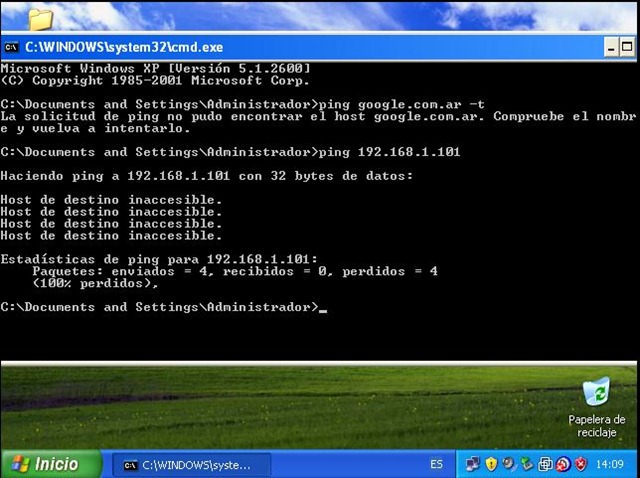Open the red Security Center shield icon
The height and width of the screenshot is (478, 640).
coord(580,464)
